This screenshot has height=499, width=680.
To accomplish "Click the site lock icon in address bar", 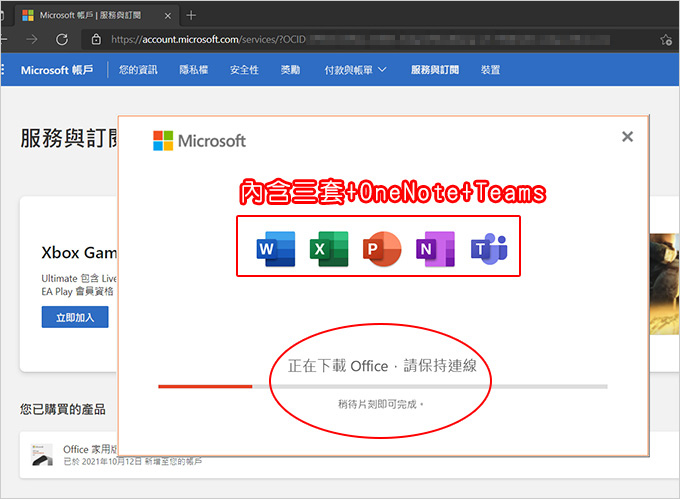I will coord(96,39).
